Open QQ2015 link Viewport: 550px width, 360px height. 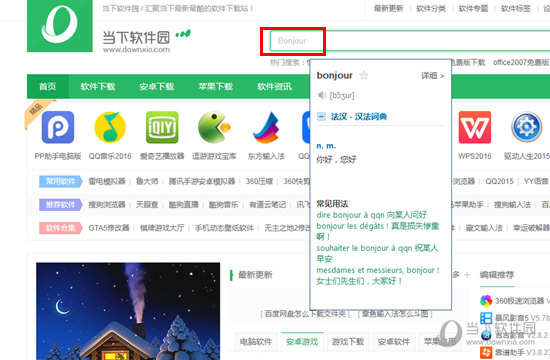click(x=499, y=181)
